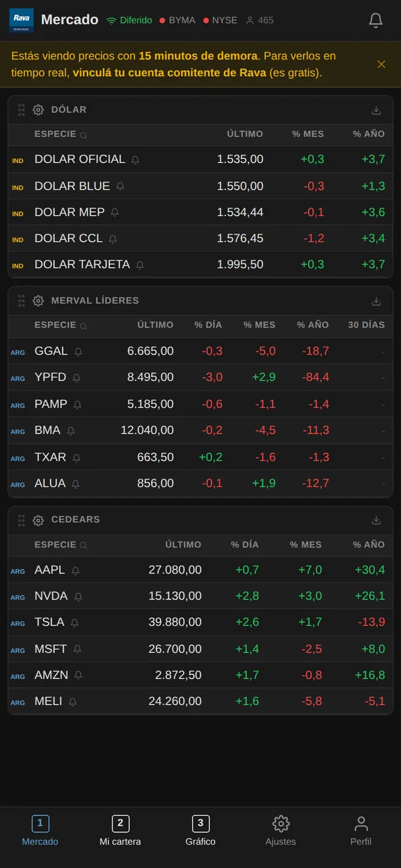The height and width of the screenshot is (868, 401).
Task: Download the DÓLAR panel data
Action: (376, 110)
